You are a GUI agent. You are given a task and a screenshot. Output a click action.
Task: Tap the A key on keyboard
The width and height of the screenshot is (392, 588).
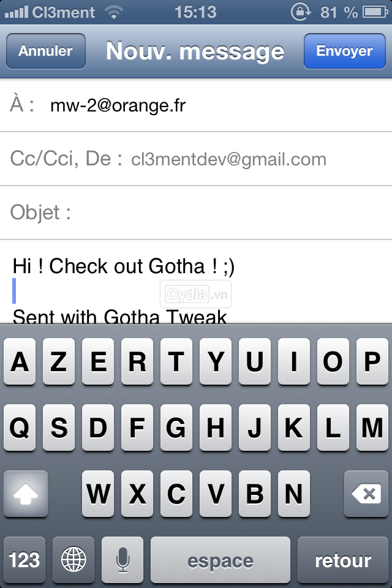tap(20, 361)
